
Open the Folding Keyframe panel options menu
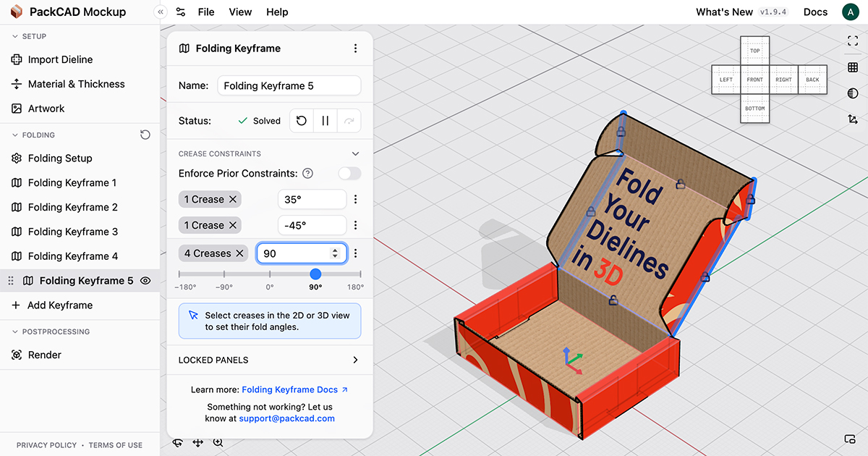[355, 48]
